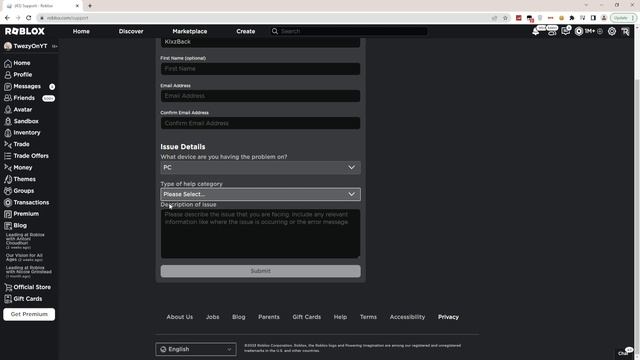Click the TwezyOnYT user avatar
The image size is (640, 360).
pyautogui.click(x=8, y=46)
